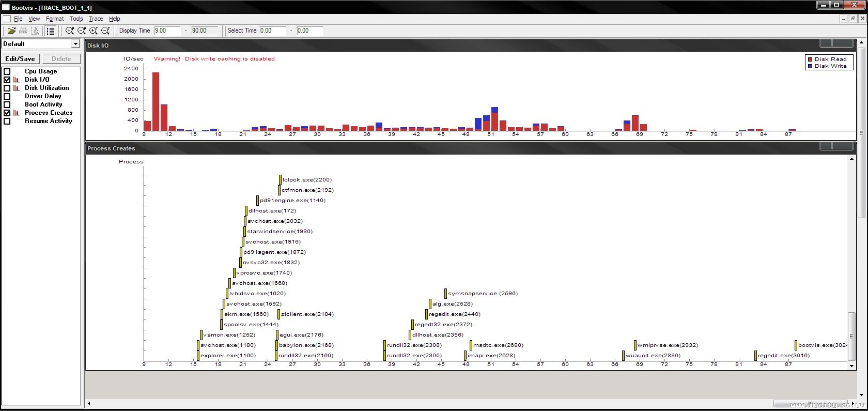Expand the Default view dropdown

pyautogui.click(x=75, y=44)
